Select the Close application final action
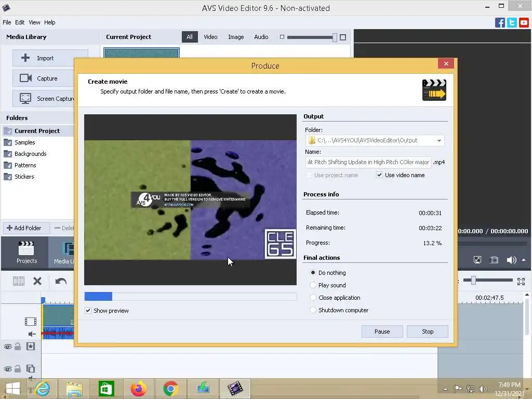Screen dimensions: 532x399 click(x=313, y=298)
